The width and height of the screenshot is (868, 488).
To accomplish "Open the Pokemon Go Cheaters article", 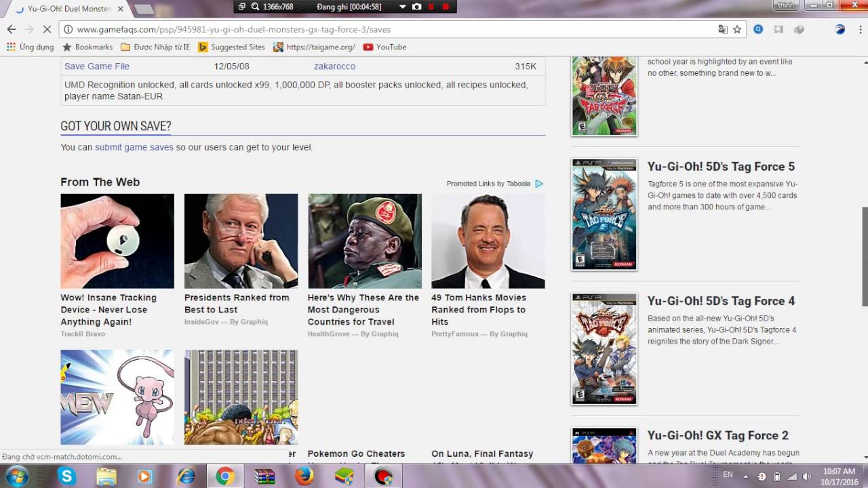I will [356, 454].
